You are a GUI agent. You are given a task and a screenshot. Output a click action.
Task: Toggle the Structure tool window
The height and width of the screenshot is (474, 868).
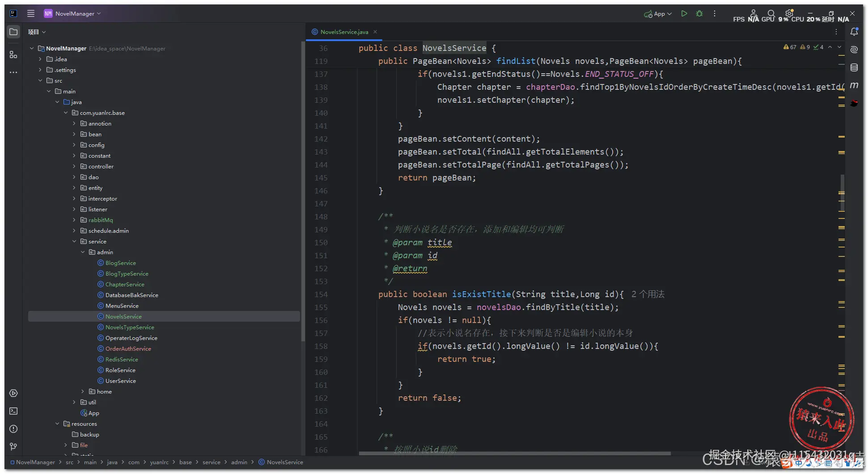tap(13, 55)
